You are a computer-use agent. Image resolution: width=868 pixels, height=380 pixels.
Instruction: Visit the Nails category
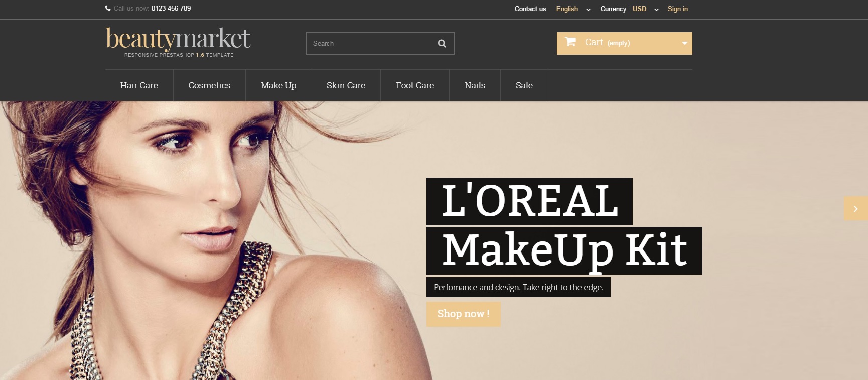pyautogui.click(x=475, y=85)
